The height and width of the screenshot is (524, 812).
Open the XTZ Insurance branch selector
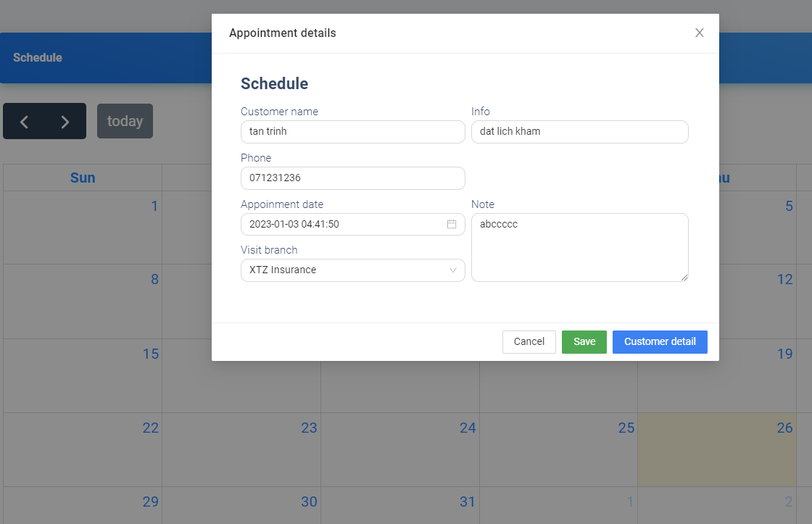pyautogui.click(x=352, y=270)
